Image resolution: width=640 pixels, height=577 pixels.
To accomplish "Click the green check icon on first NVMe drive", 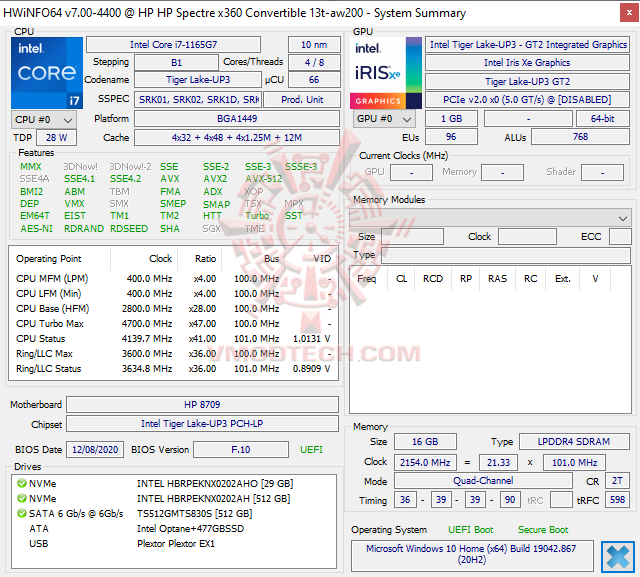I will 22,484.
